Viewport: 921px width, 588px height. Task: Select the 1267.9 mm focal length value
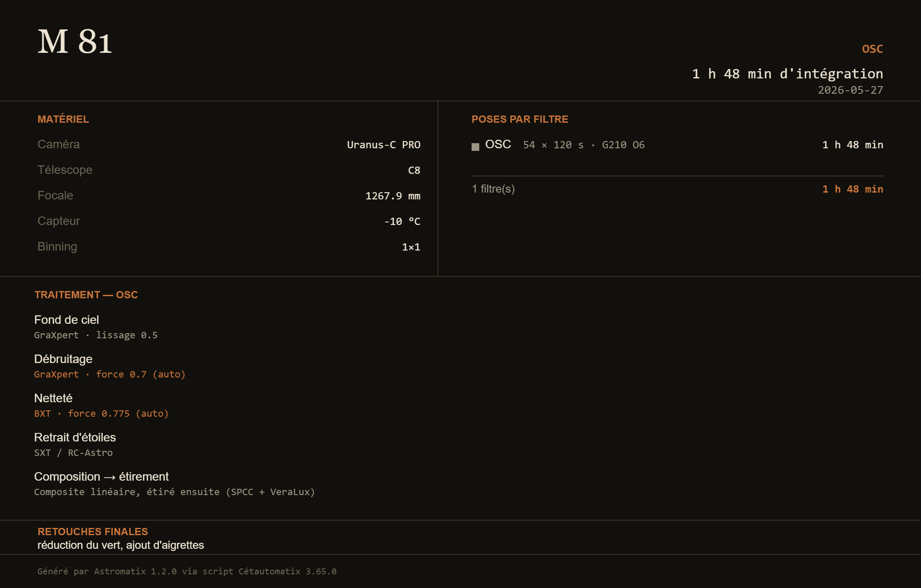tap(393, 196)
